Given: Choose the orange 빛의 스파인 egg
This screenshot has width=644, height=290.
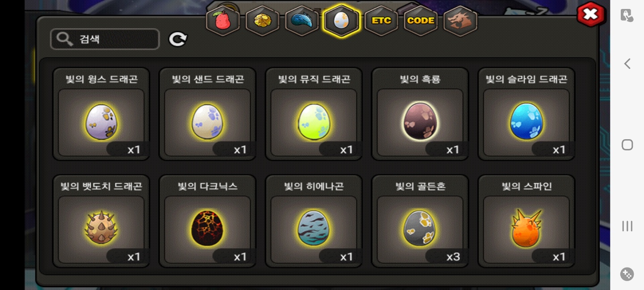Looking at the screenshot, I should pyautogui.click(x=526, y=221).
